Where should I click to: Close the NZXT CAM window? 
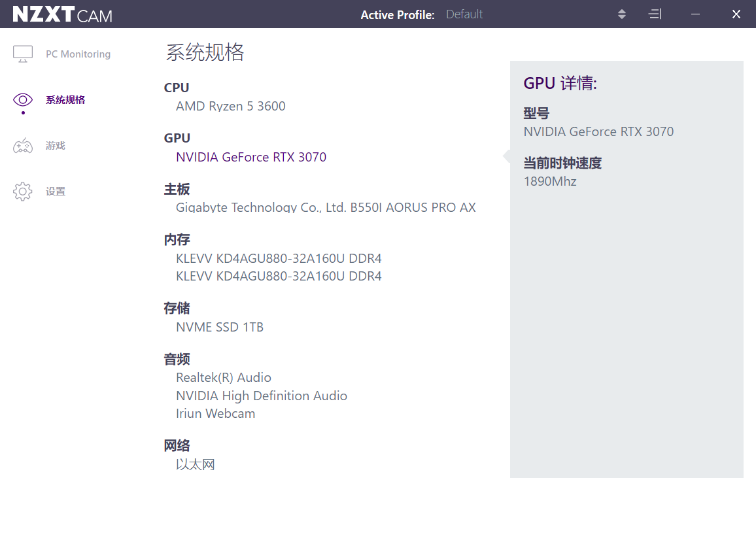[736, 14]
